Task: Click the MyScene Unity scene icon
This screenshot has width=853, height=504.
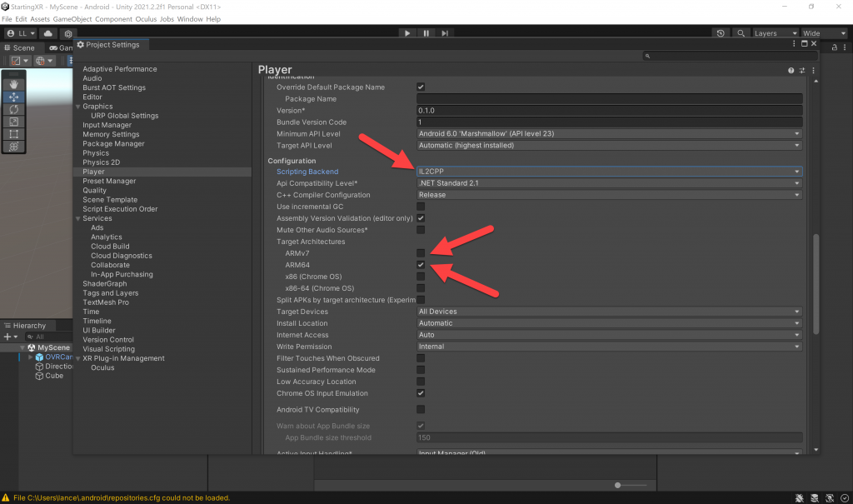Action: (32, 347)
